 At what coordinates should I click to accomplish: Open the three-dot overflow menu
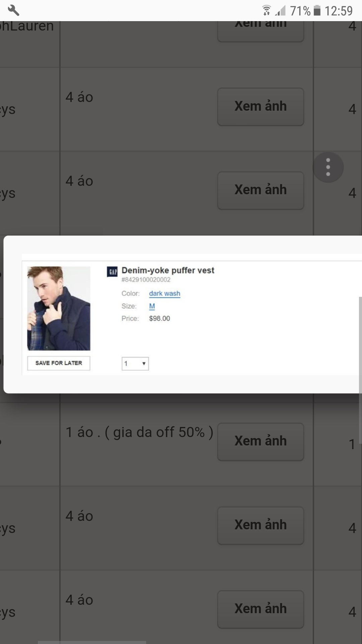click(328, 167)
